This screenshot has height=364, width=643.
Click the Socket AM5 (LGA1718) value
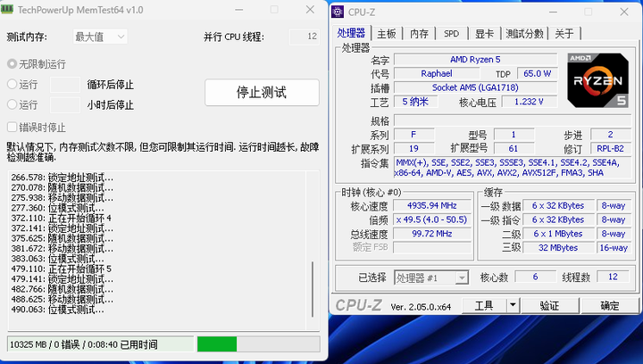click(x=475, y=87)
